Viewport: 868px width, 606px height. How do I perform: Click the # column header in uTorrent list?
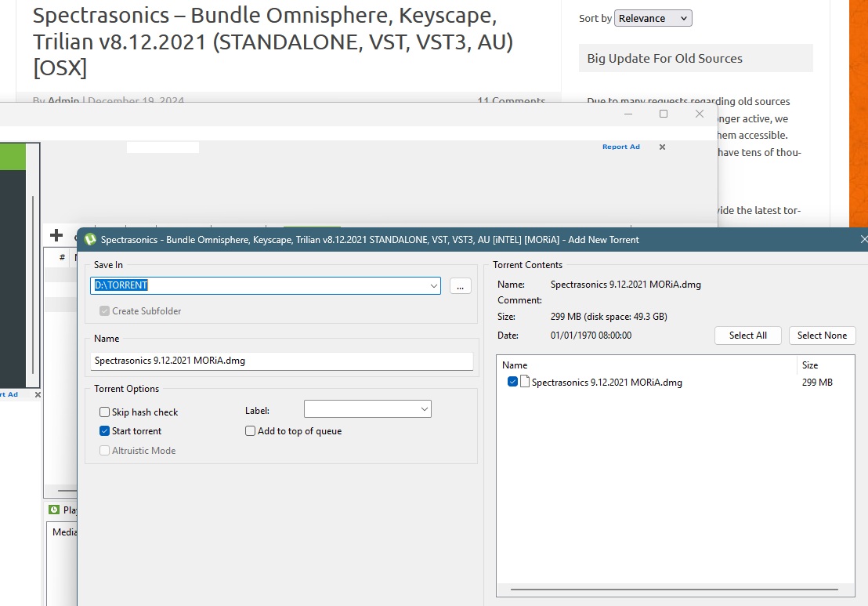pyautogui.click(x=62, y=258)
